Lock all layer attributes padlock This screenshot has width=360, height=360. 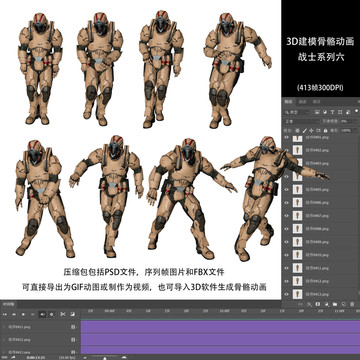pos(325,130)
